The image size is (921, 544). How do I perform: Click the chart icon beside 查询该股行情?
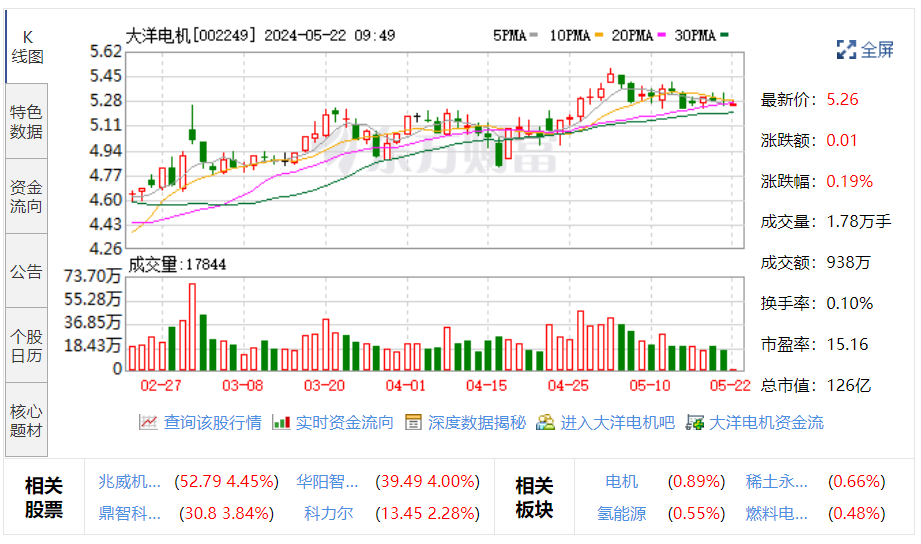pyautogui.click(x=148, y=422)
